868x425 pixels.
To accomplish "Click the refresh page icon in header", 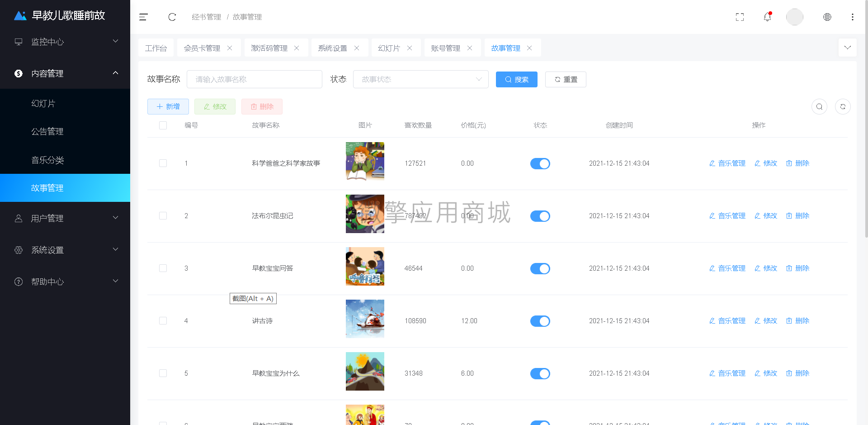I will tap(172, 17).
